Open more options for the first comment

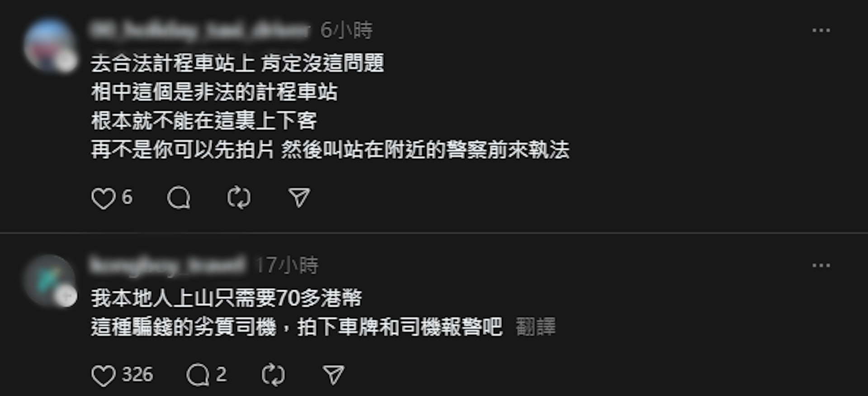pos(821,30)
